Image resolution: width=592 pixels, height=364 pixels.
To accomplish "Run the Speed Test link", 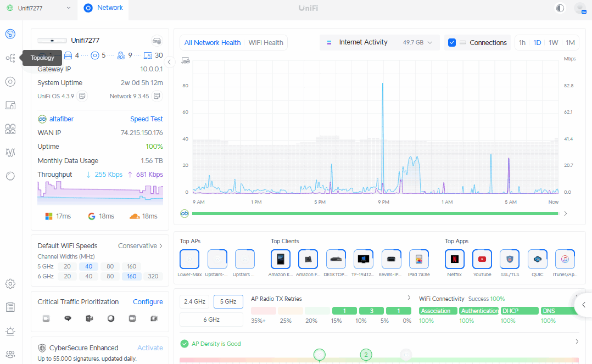I will pyautogui.click(x=146, y=119).
